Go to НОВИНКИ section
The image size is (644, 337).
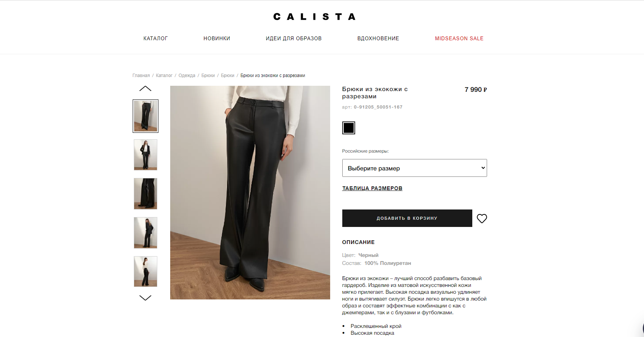217,38
